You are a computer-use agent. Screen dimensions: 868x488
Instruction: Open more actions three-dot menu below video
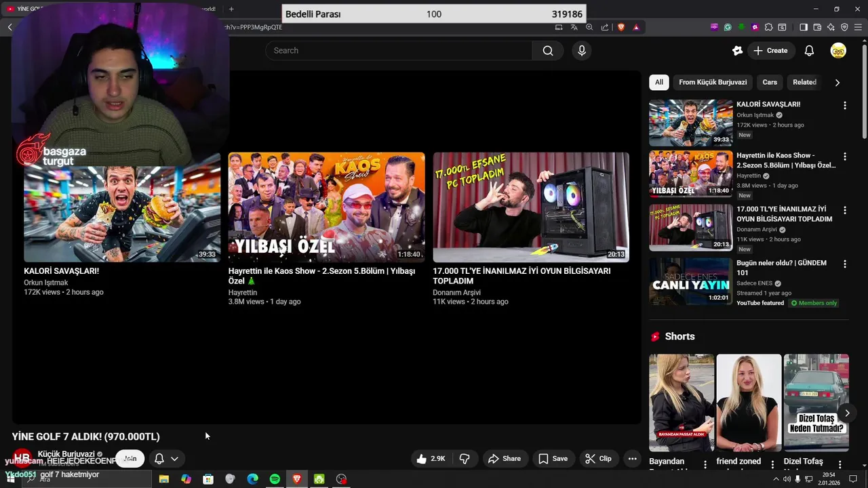coord(632,459)
